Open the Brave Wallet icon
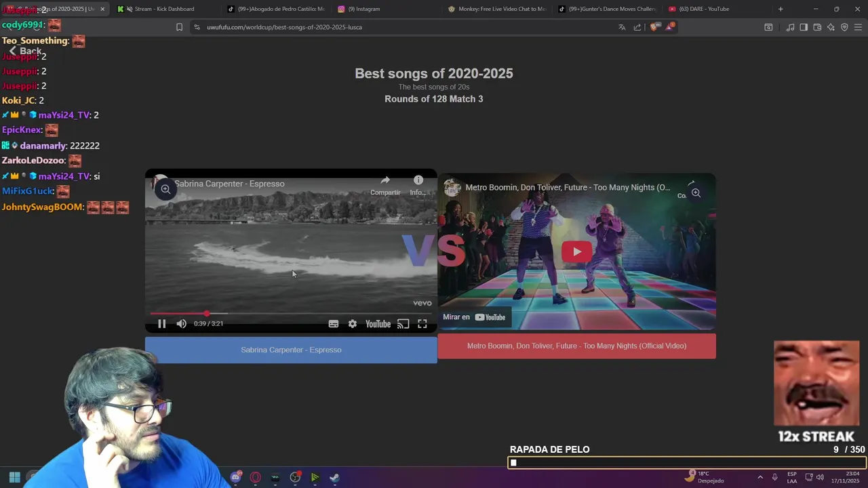Image resolution: width=868 pixels, height=488 pixels. click(x=817, y=27)
